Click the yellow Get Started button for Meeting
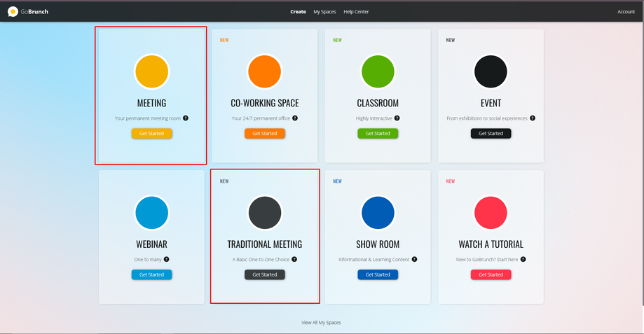644x334 pixels. (151, 133)
